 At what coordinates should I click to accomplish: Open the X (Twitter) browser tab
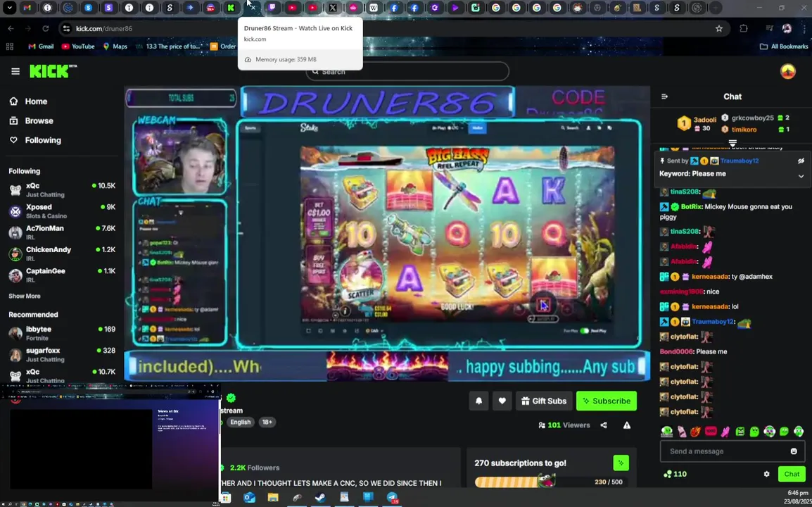333,8
